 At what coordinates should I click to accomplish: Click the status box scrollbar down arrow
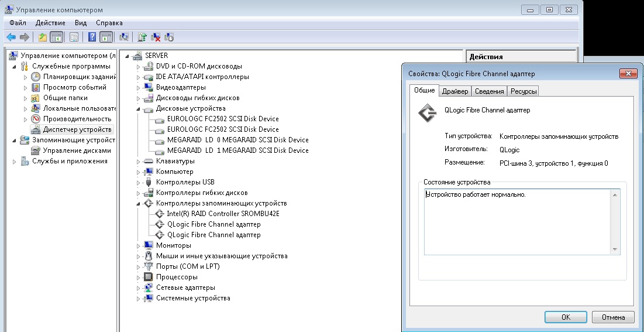click(615, 249)
